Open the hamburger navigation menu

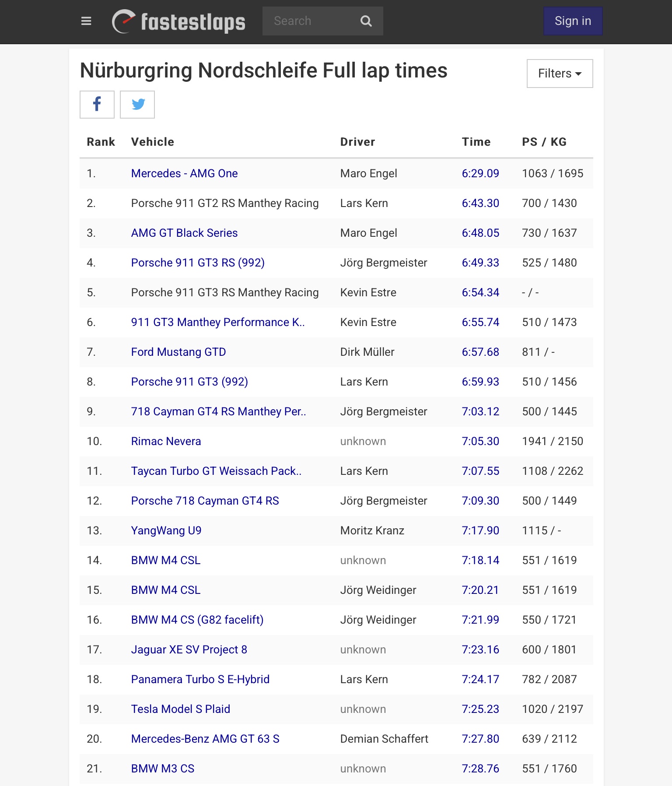(x=86, y=21)
